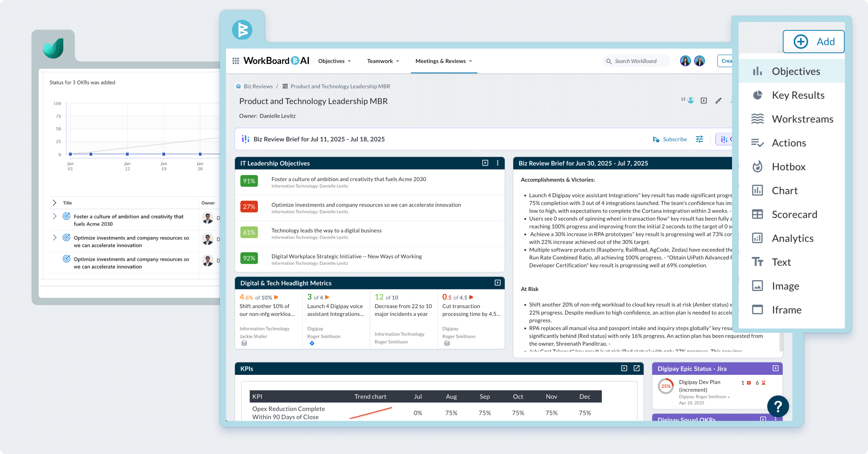The image size is (868, 454).
Task: Click the help question mark button
Action: tap(778, 406)
